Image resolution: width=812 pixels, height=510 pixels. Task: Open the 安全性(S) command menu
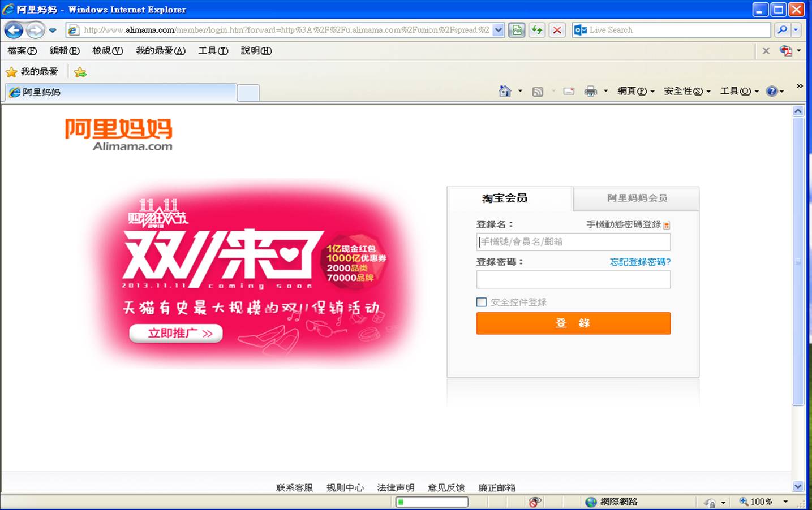click(687, 91)
